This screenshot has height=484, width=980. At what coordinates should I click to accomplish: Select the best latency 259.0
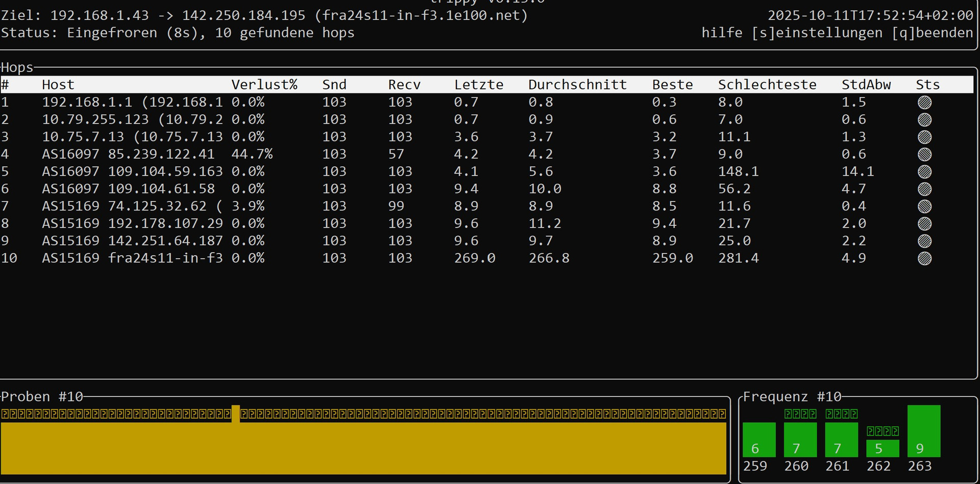pos(673,258)
